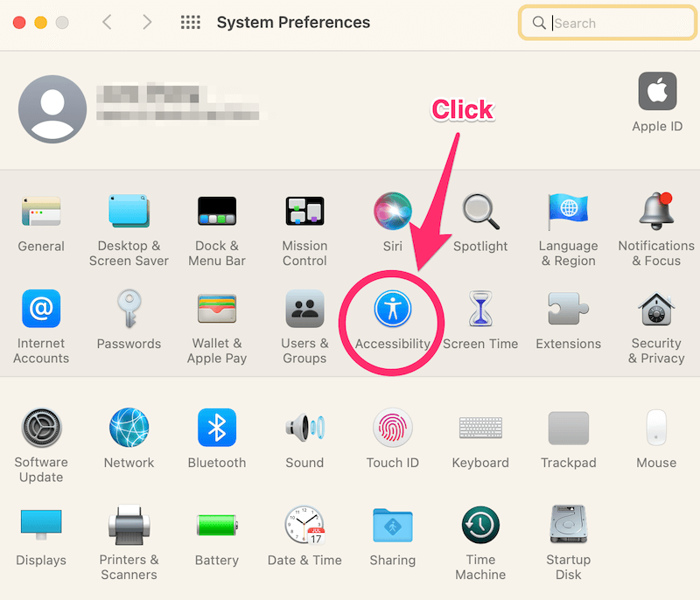
Task: Open Time Machine preferences
Action: pos(480,525)
